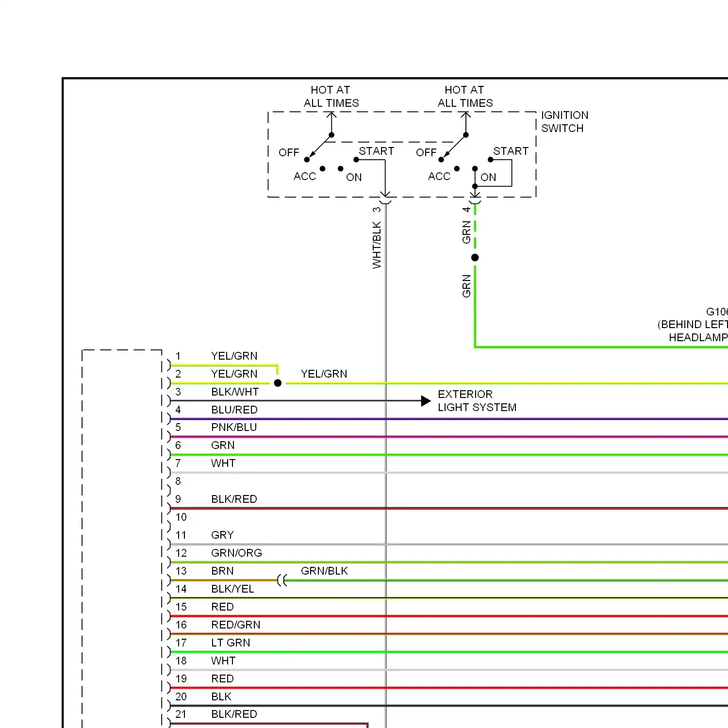Click the left switch ON label
This screenshot has width=728, height=728.
point(354,177)
